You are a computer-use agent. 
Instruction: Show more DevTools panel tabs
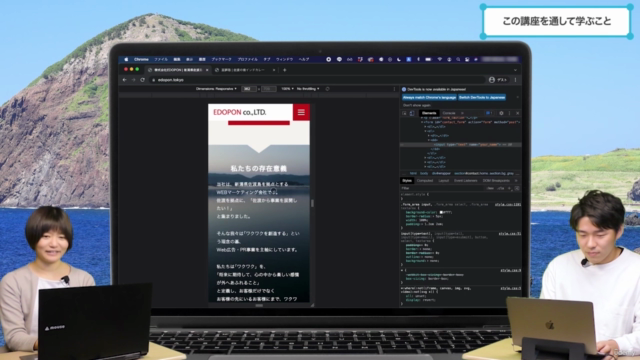click(x=462, y=113)
